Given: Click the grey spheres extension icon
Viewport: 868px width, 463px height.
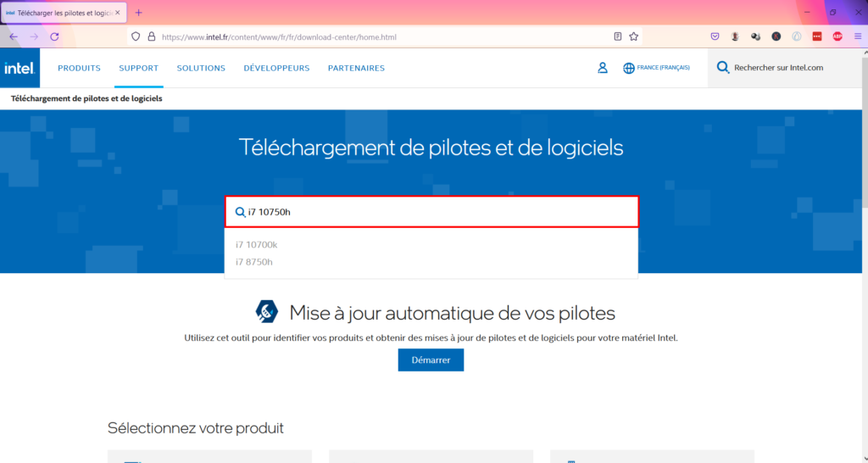Looking at the screenshot, I should 755,36.
